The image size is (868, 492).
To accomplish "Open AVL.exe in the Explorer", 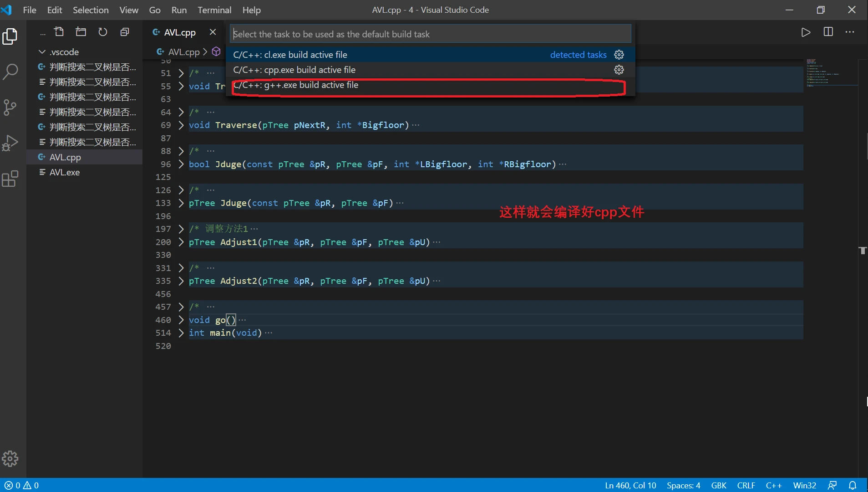I will 65,172.
